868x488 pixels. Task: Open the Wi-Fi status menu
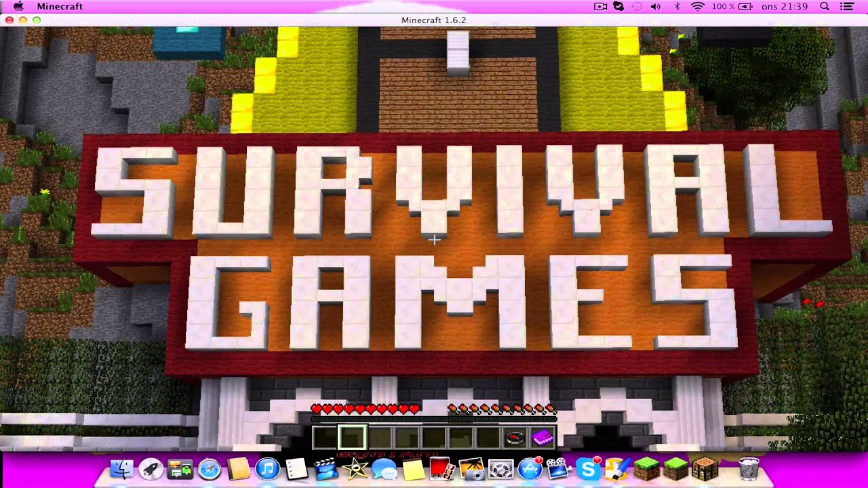point(698,6)
